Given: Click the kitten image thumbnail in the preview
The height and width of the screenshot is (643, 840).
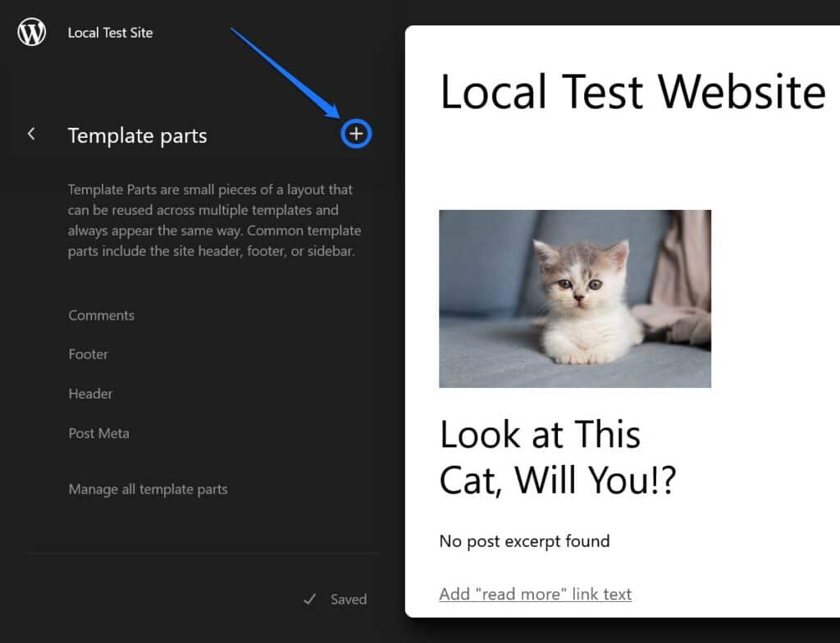Looking at the screenshot, I should click(575, 299).
